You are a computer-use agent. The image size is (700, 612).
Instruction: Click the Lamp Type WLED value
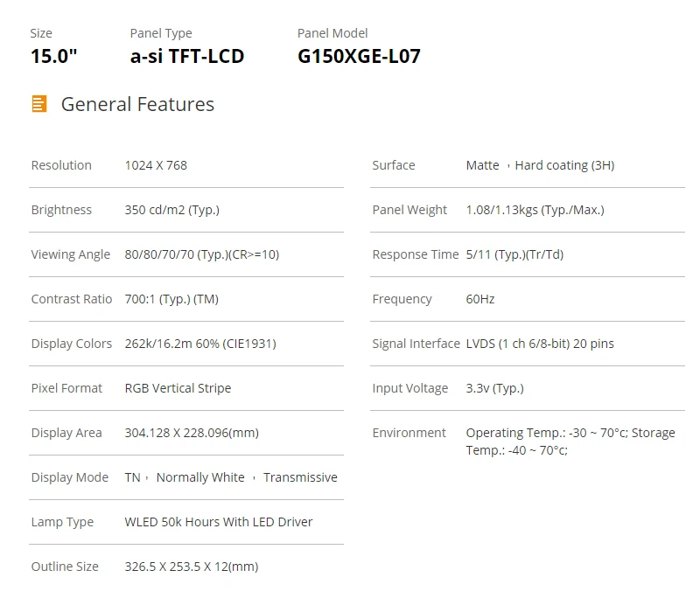[219, 522]
